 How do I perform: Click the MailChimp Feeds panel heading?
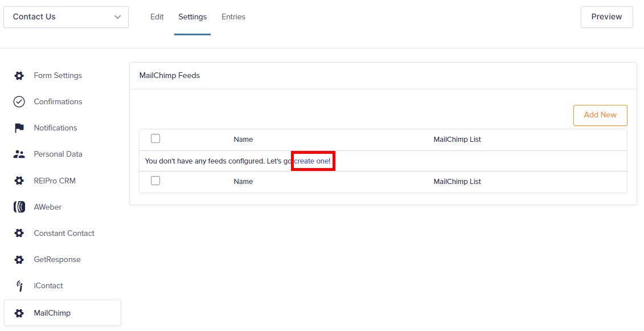pyautogui.click(x=170, y=76)
